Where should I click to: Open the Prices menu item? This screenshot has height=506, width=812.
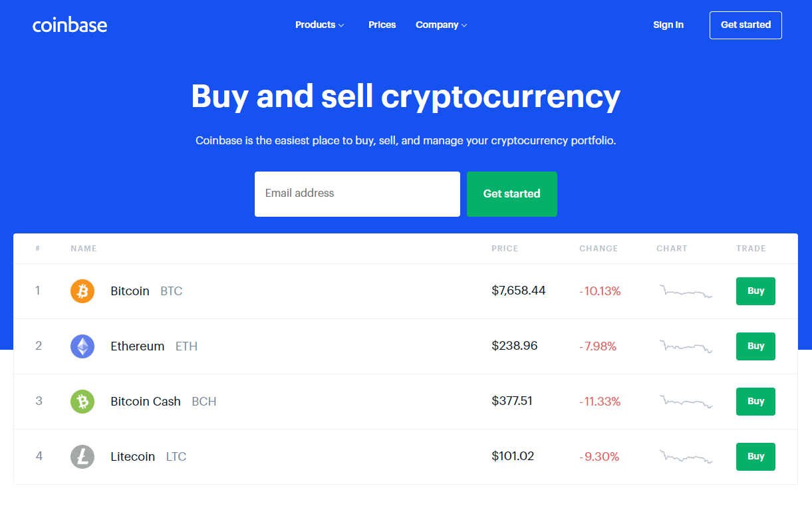pyautogui.click(x=382, y=25)
